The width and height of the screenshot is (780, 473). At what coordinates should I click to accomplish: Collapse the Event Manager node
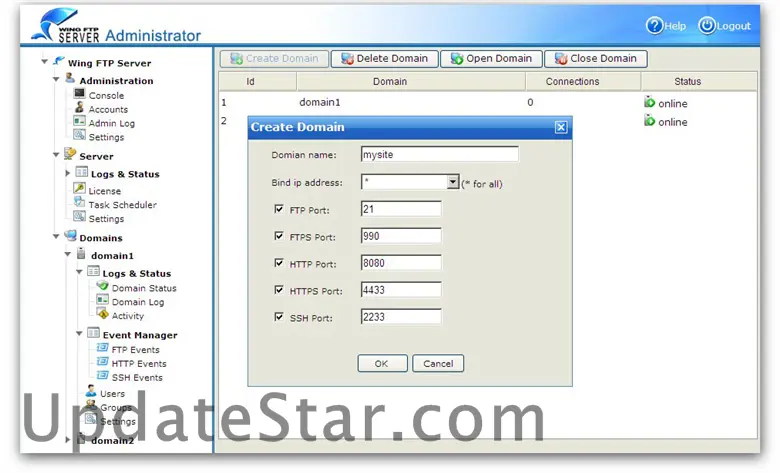(79, 334)
